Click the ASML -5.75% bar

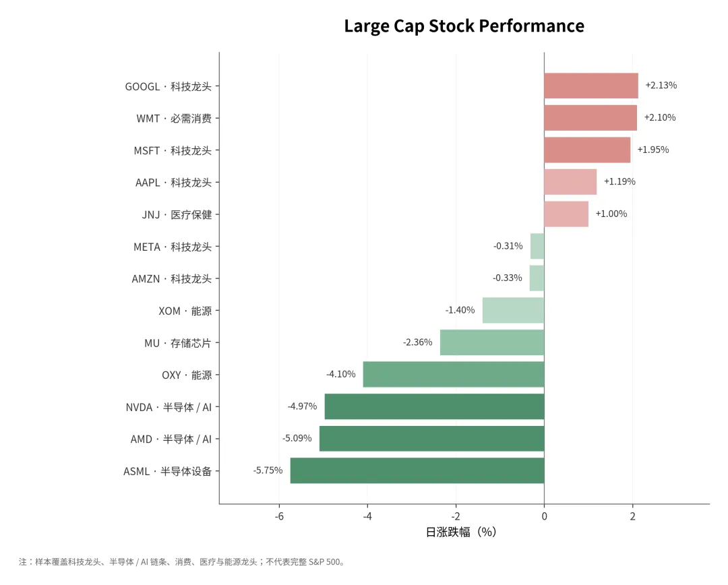[x=417, y=471]
